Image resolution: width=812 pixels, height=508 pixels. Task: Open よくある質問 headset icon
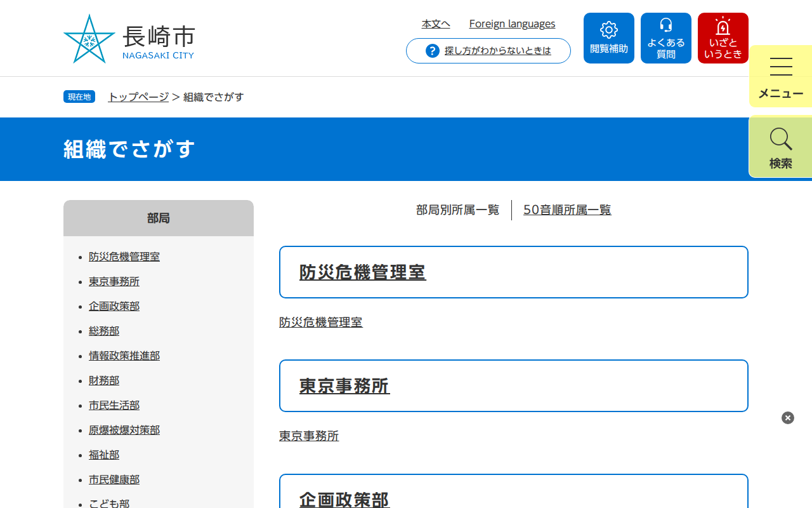coord(665,37)
